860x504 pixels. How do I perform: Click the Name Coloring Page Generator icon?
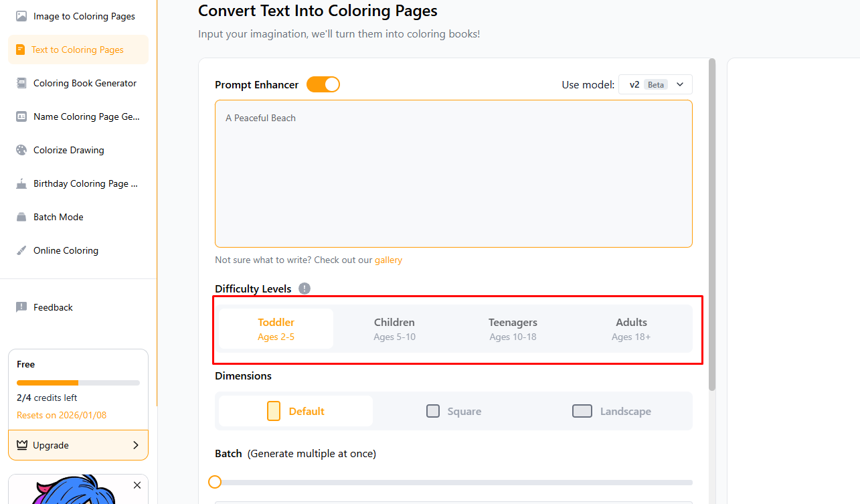tap(21, 116)
